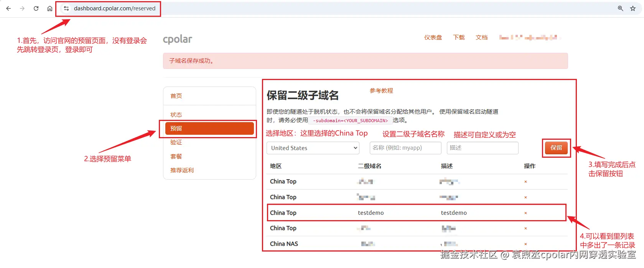
Task: Click the browser forward arrow
Action: click(x=22, y=8)
